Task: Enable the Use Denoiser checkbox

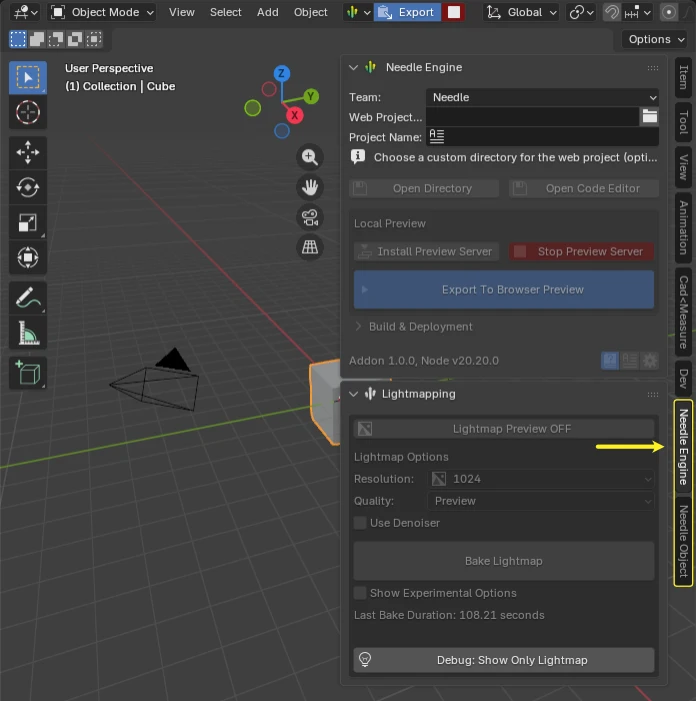Action: coord(360,523)
